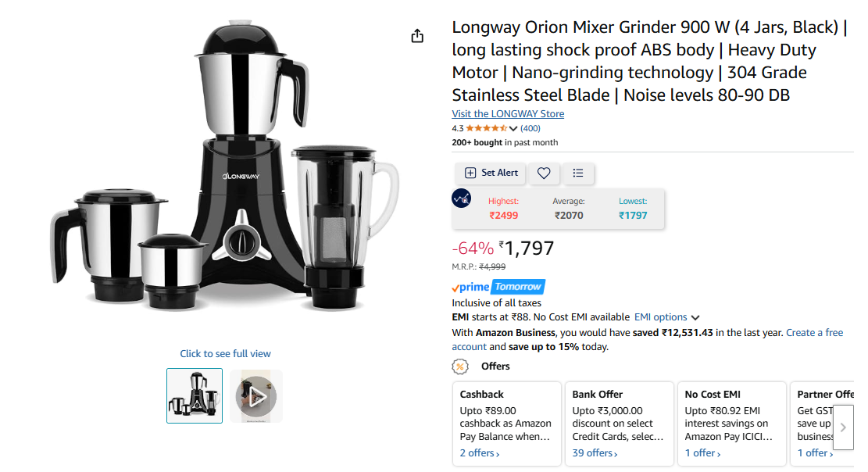Show next offers with right chevron
The height and width of the screenshot is (472, 868).
click(x=843, y=427)
